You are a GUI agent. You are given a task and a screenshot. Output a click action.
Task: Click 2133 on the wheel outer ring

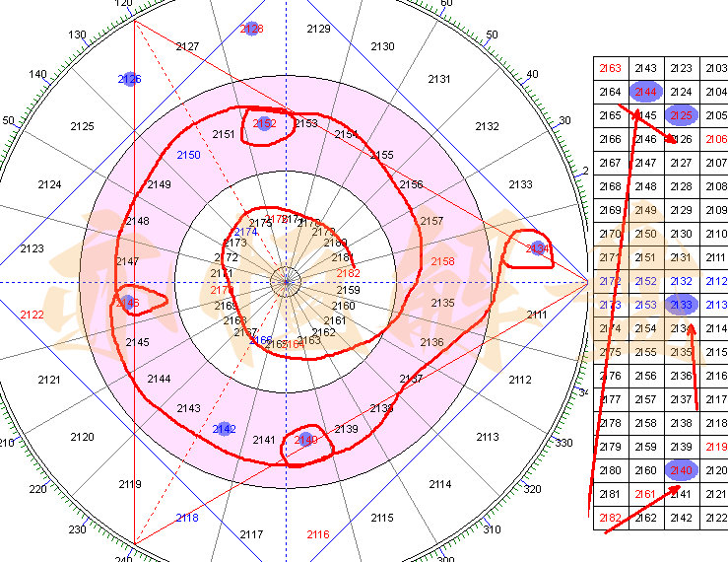(520, 184)
